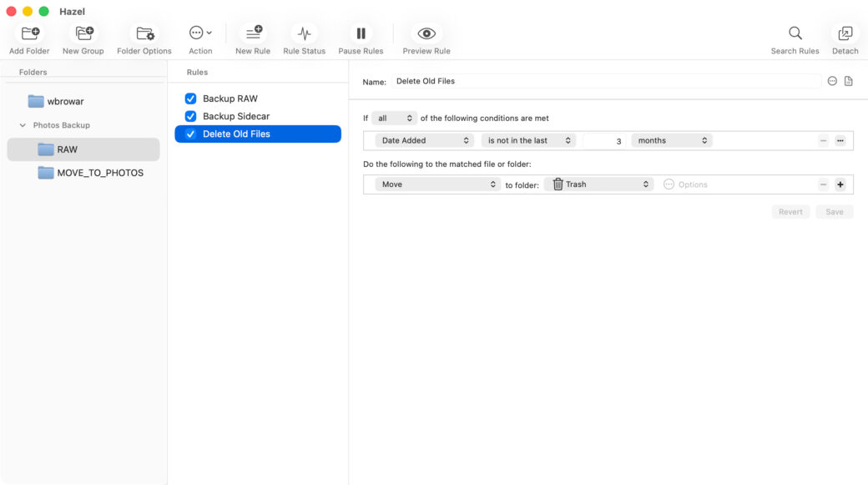Add another action with plus button
The width and height of the screenshot is (868, 485).
tap(840, 184)
